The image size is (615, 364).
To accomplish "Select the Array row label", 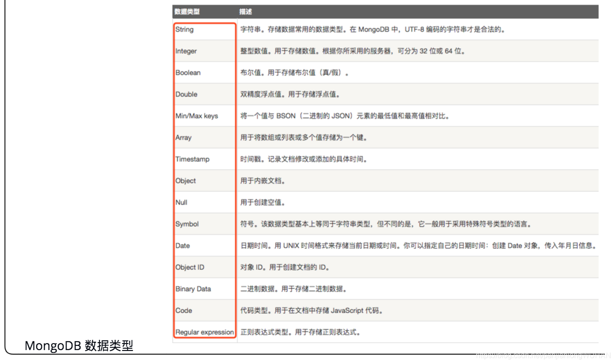I will pos(183,137).
